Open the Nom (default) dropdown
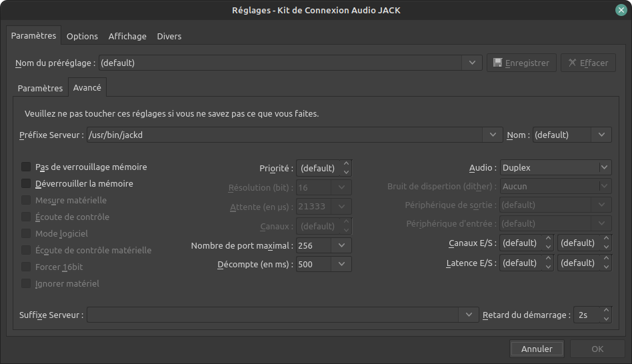Viewport: 632px width, 364px height. (x=601, y=135)
